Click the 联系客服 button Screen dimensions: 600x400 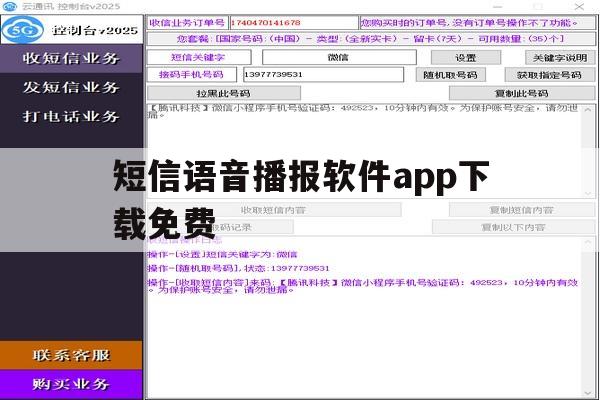coord(71,355)
